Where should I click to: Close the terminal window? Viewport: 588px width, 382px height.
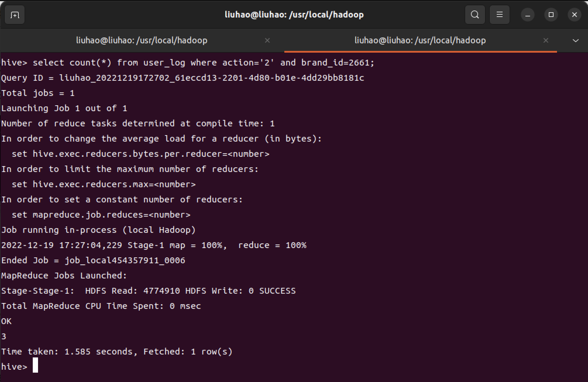pyautogui.click(x=575, y=15)
